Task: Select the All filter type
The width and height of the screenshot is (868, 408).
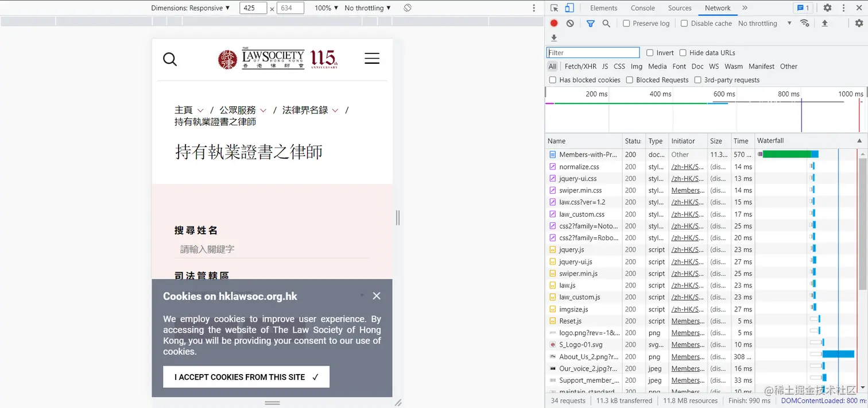Action: tap(552, 67)
